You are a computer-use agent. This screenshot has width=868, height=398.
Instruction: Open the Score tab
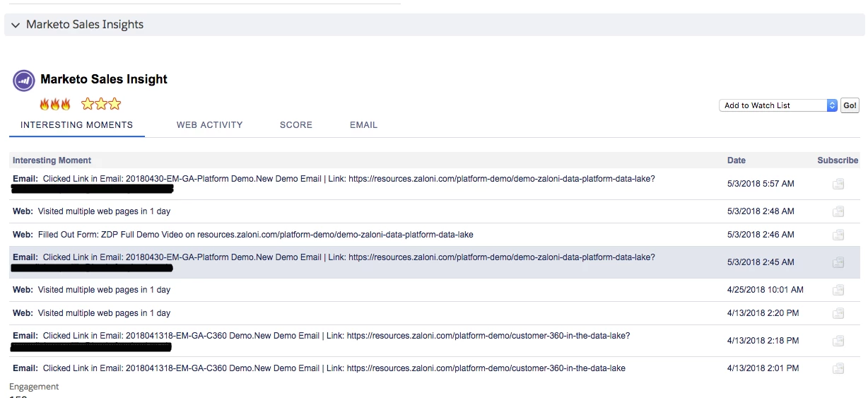tap(296, 125)
